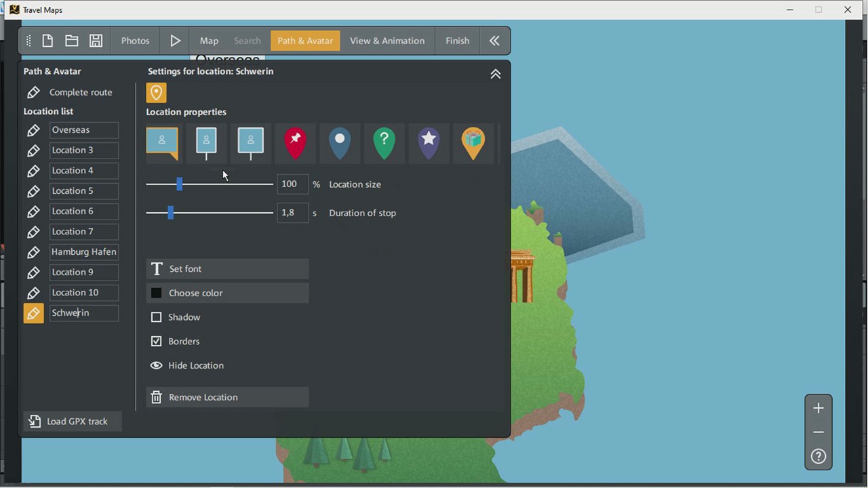Open the Photos tab

point(135,41)
